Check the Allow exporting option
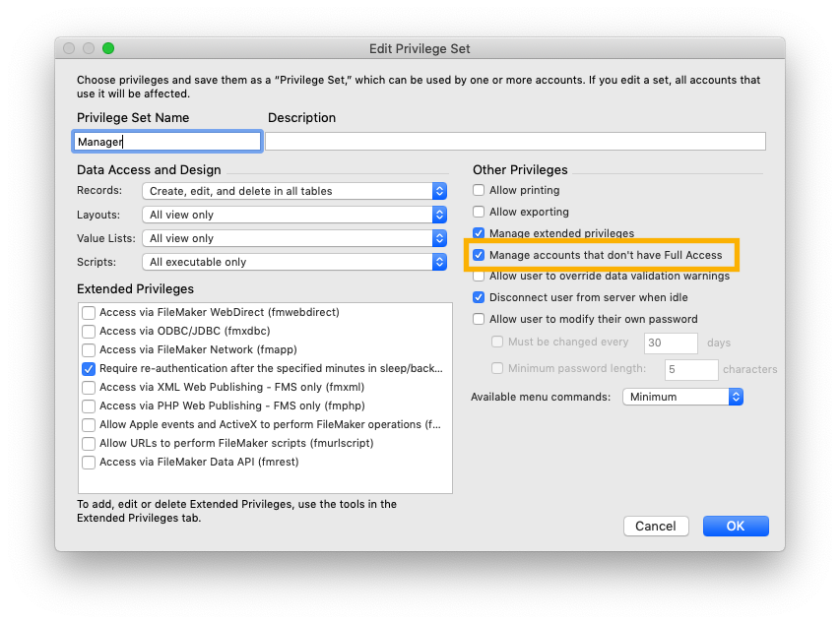The height and width of the screenshot is (624, 840). [x=479, y=212]
